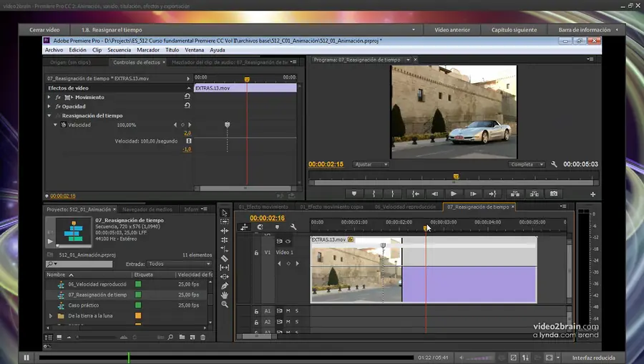644x364 pixels.
Task: Open the Edición menu
Action: [x=77, y=49]
